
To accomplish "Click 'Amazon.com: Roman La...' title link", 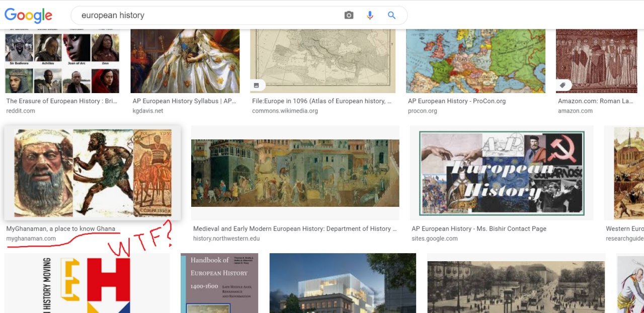I will 595,101.
